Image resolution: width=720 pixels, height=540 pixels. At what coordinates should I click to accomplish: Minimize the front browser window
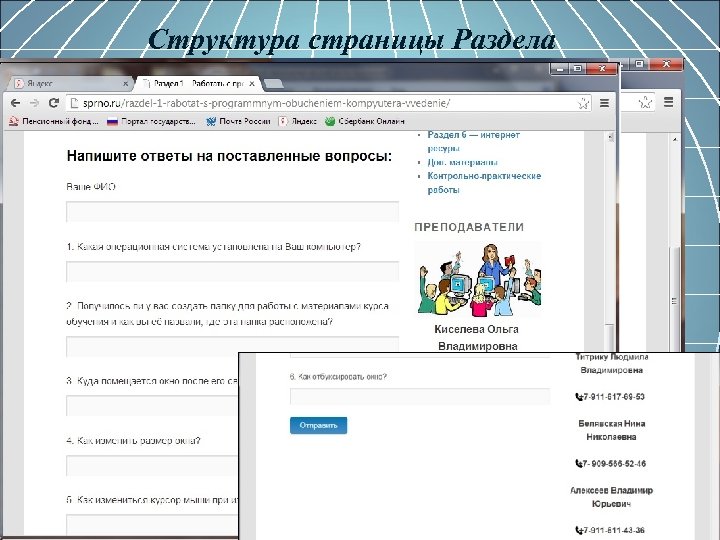click(x=560, y=69)
